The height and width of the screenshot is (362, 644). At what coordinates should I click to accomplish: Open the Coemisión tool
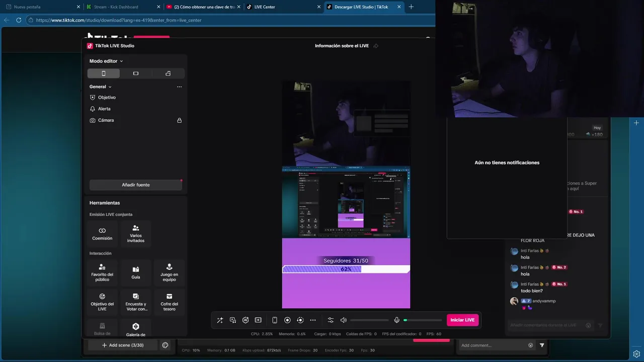point(102,234)
